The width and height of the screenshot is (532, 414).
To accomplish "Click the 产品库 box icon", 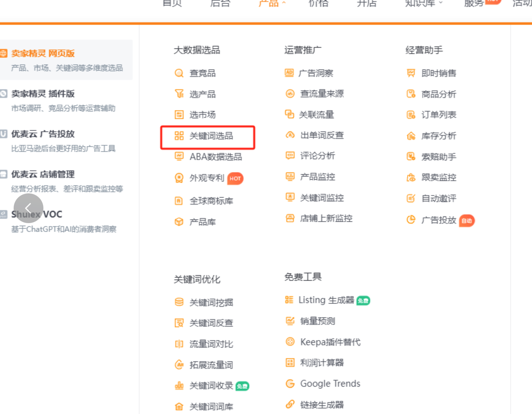I will pos(179,222).
